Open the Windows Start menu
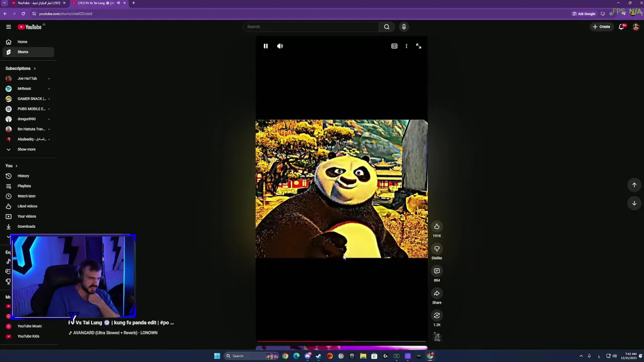 (x=217, y=356)
